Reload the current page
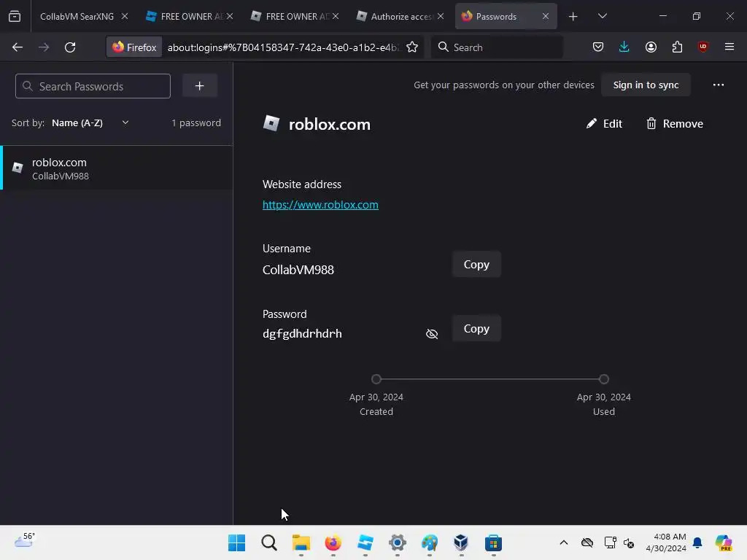 (70, 47)
